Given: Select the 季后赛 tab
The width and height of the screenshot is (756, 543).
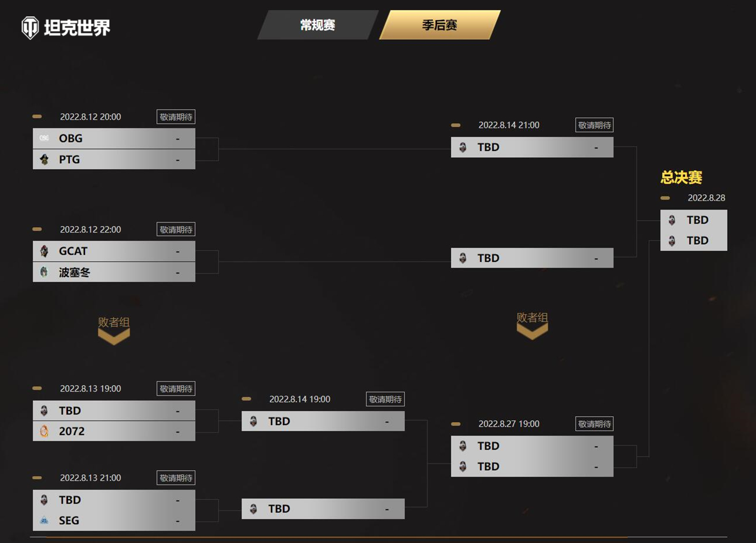Looking at the screenshot, I should pos(439,25).
